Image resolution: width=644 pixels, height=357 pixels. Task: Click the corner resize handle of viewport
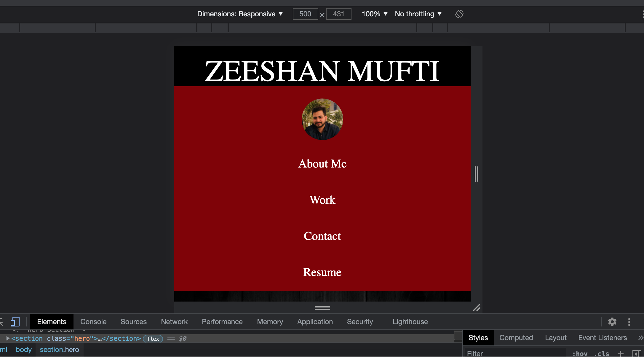pos(477,308)
